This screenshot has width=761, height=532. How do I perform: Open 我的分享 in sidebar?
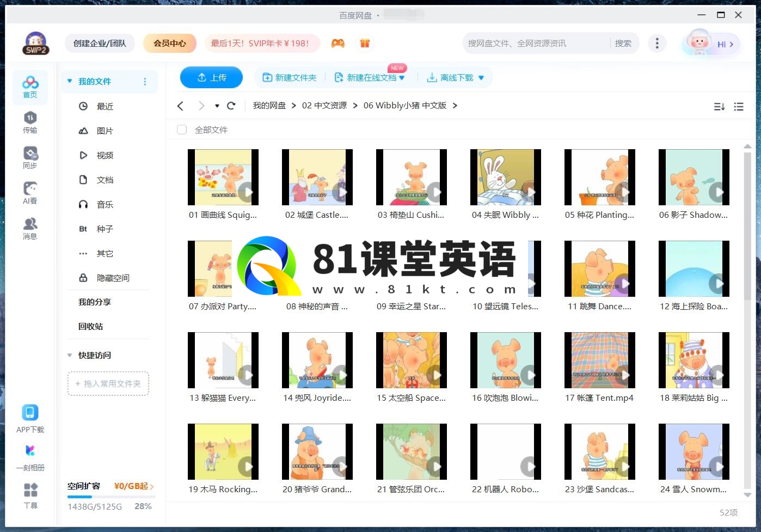pyautogui.click(x=95, y=302)
